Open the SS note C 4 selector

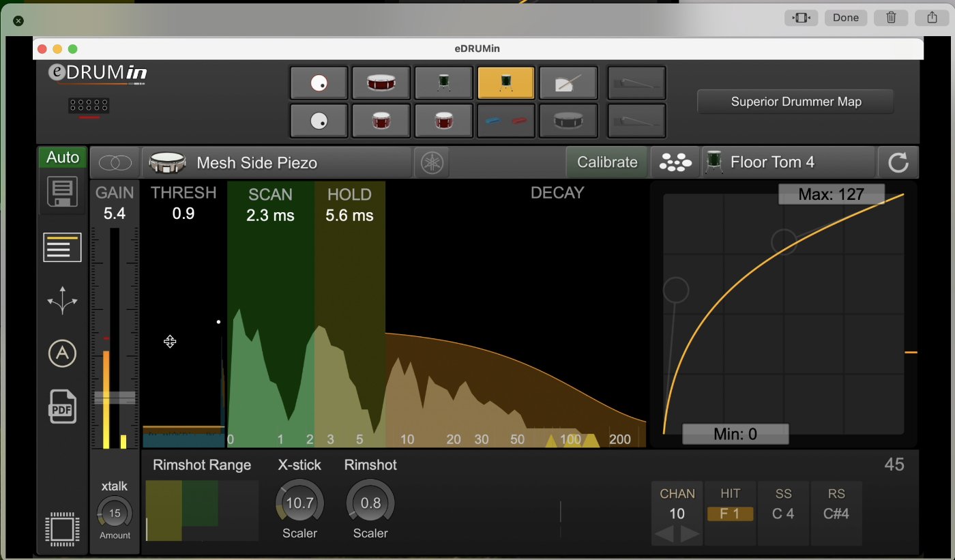(783, 514)
